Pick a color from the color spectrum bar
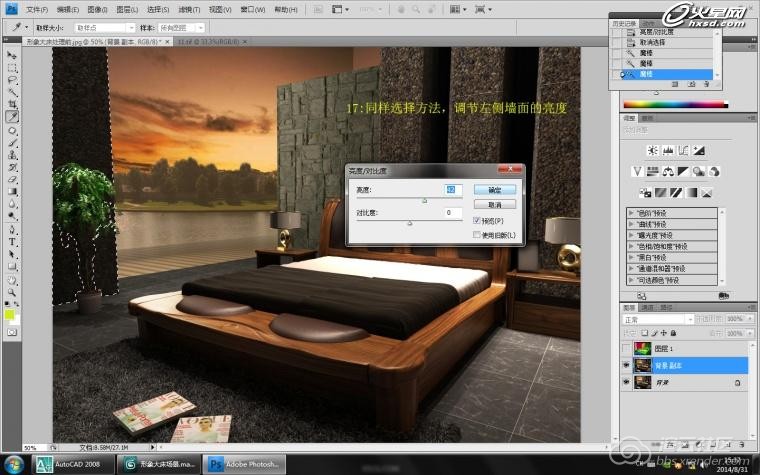Image resolution: width=760 pixels, height=475 pixels. click(676, 104)
